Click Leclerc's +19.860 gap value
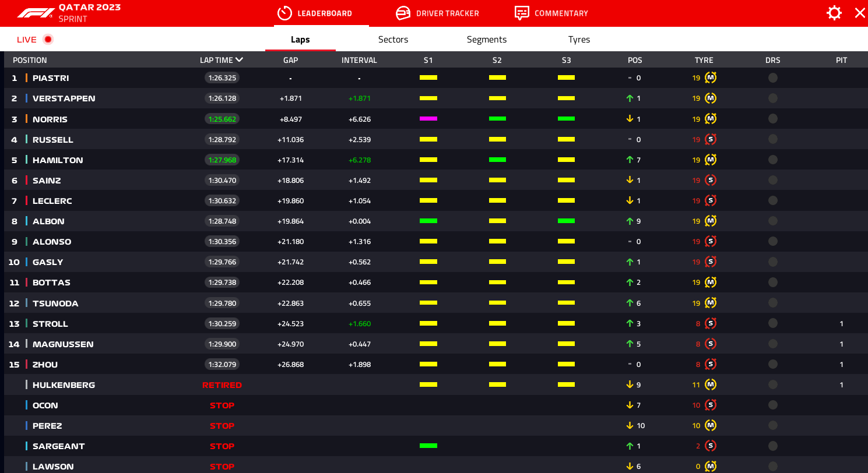The image size is (868, 473). pos(290,201)
